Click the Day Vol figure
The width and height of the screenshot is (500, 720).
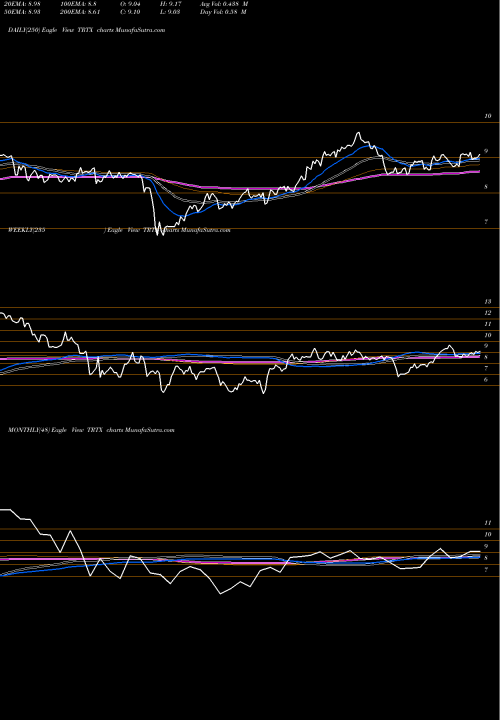223,12
